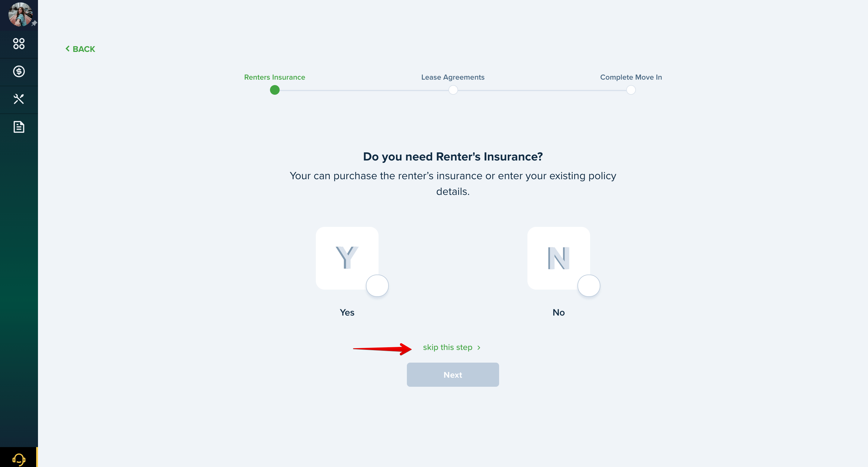Go to Lease Agreements step label

point(452,77)
